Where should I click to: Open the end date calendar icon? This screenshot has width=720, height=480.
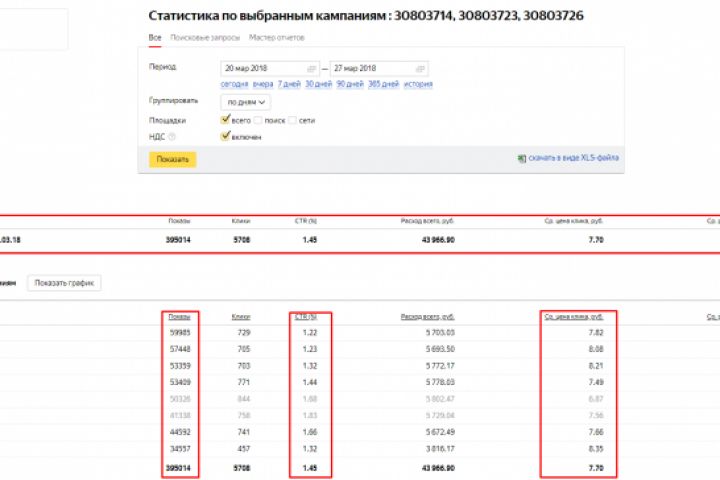(x=420, y=69)
